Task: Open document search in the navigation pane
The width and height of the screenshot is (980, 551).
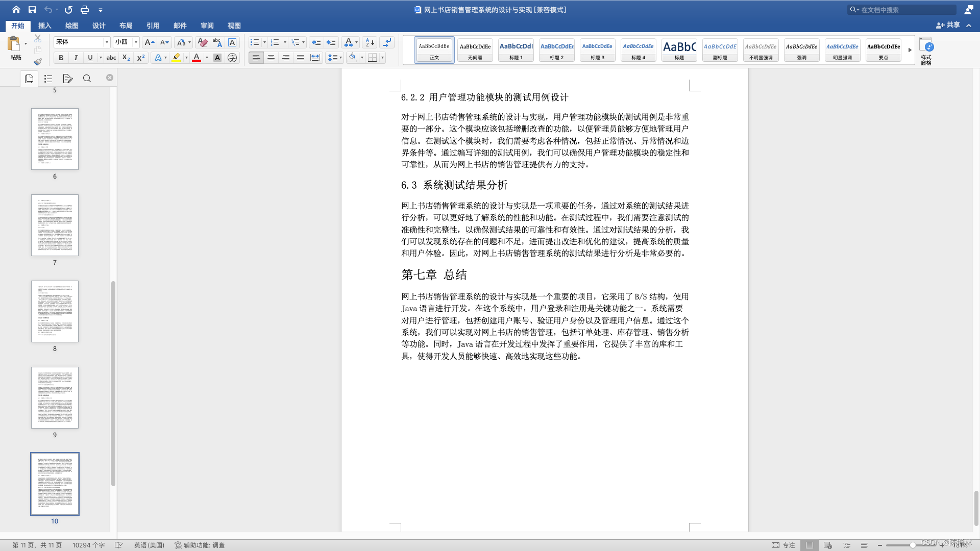Action: coord(87,78)
